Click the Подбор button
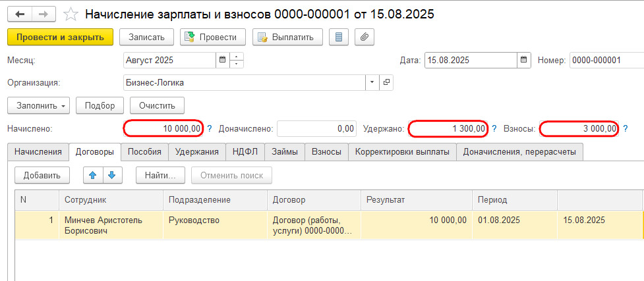This screenshot has height=281, width=644. click(100, 105)
